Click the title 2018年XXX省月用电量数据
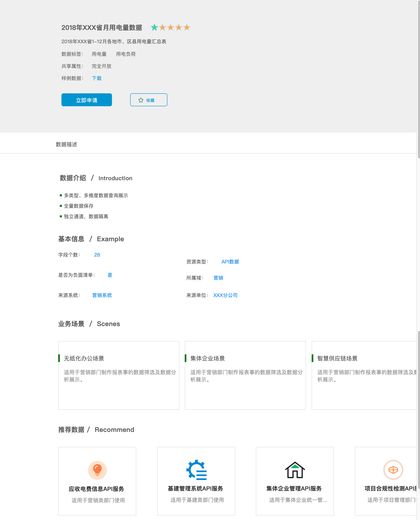The width and height of the screenshot is (420, 520). pyautogui.click(x=102, y=27)
